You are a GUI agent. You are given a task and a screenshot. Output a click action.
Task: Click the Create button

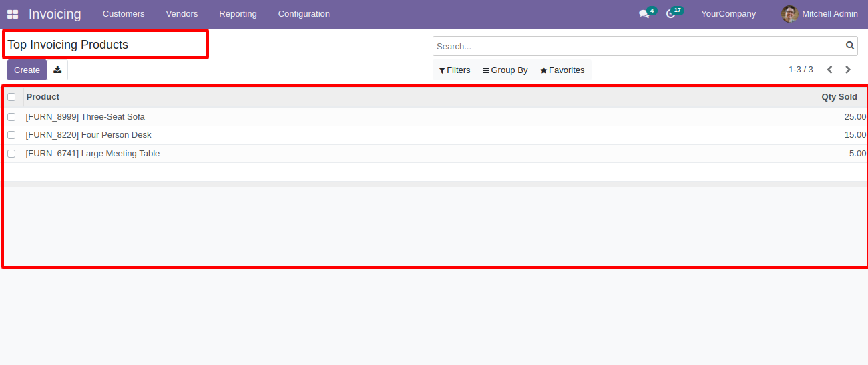(x=27, y=70)
